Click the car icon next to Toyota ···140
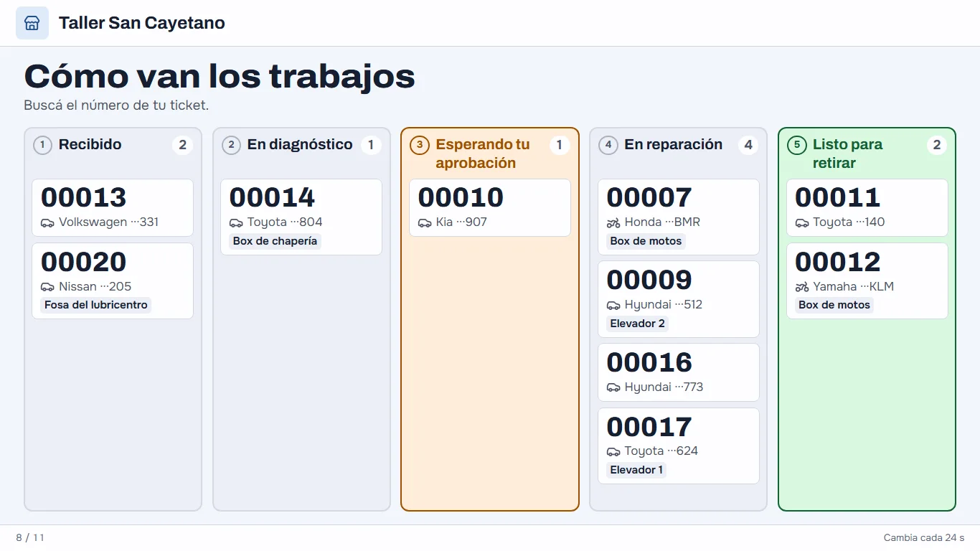Image resolution: width=980 pixels, height=551 pixels. (802, 222)
